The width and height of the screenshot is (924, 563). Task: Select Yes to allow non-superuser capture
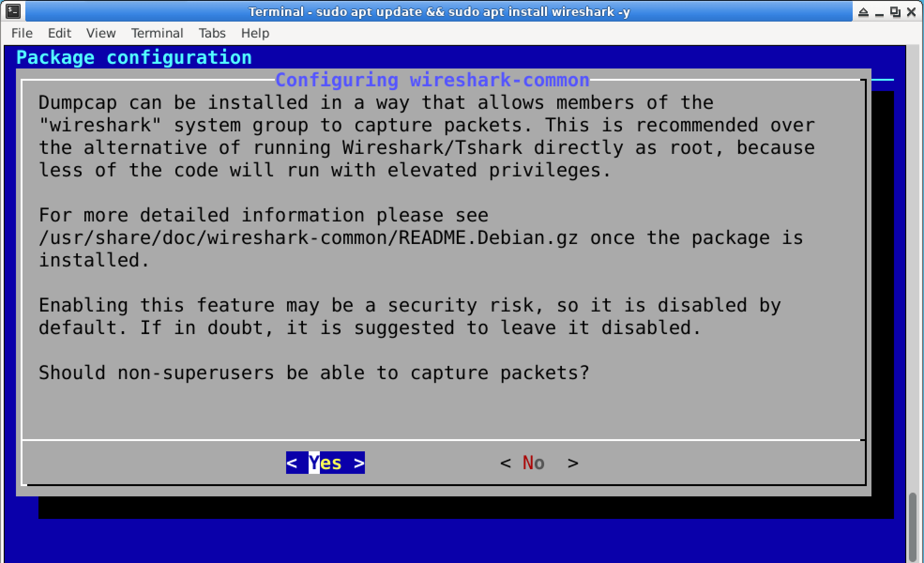[325, 463]
